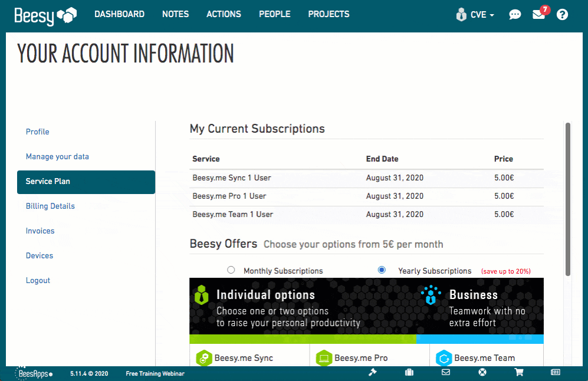Select the Service Plan tab
Image resolution: width=588 pixels, height=381 pixels.
point(86,182)
